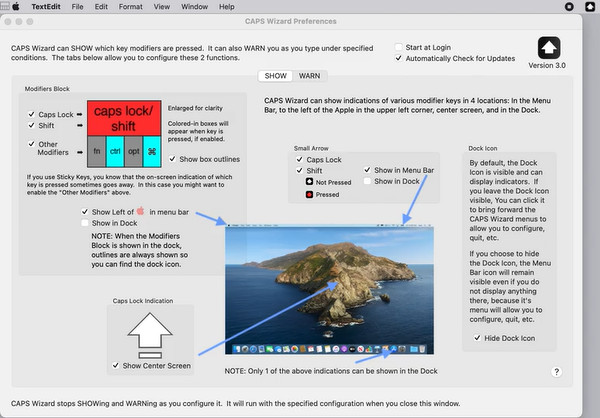This screenshot has height=418, width=600.
Task: Click the Version 3.0 label
Action: point(547,65)
